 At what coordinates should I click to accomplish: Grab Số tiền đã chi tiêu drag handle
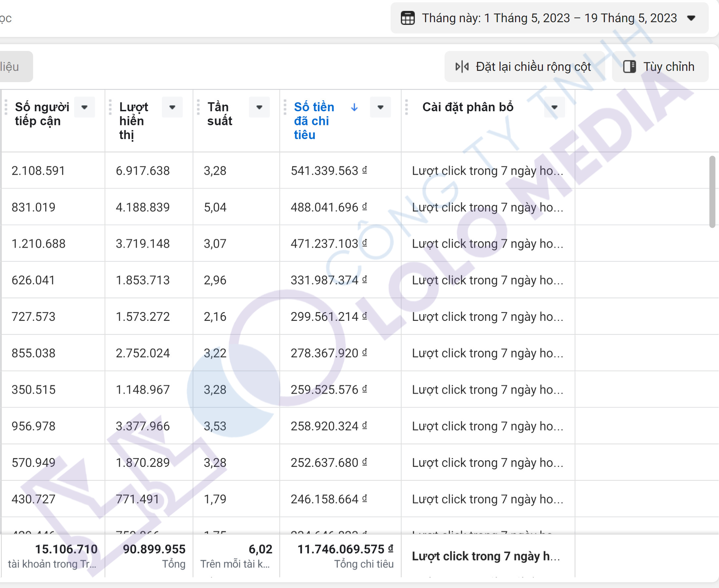pos(285,107)
